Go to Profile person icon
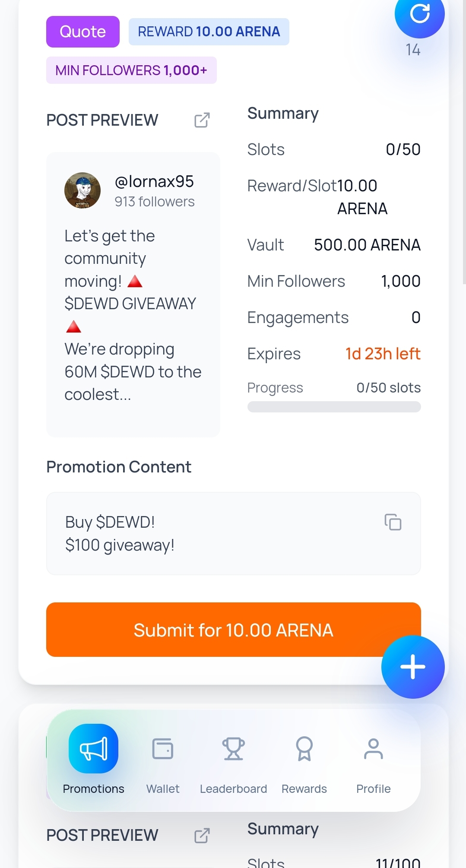 (x=373, y=748)
